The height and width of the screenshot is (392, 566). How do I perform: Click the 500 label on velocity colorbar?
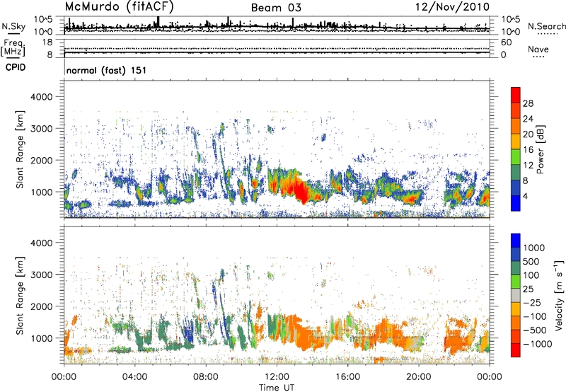point(531,262)
